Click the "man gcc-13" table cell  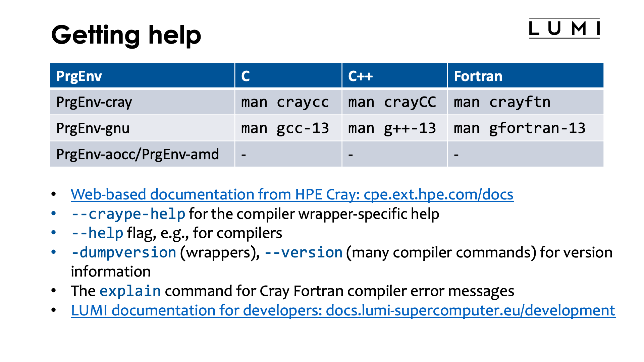point(285,128)
